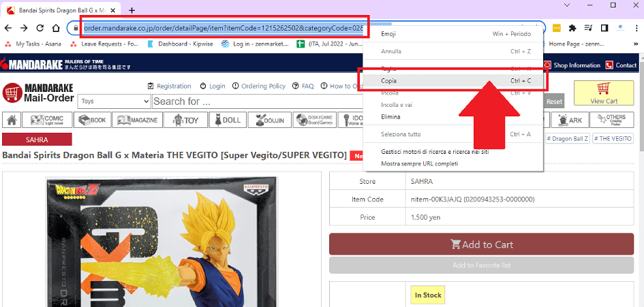Click the home category icon

(x=12, y=120)
